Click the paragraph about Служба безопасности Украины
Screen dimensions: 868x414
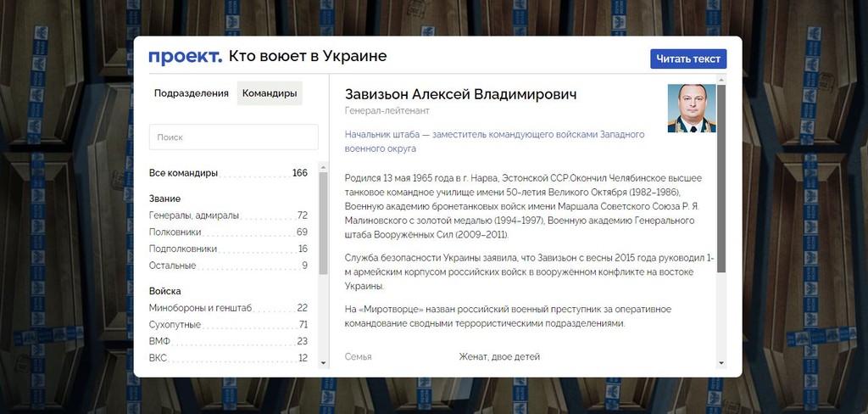[x=529, y=272]
